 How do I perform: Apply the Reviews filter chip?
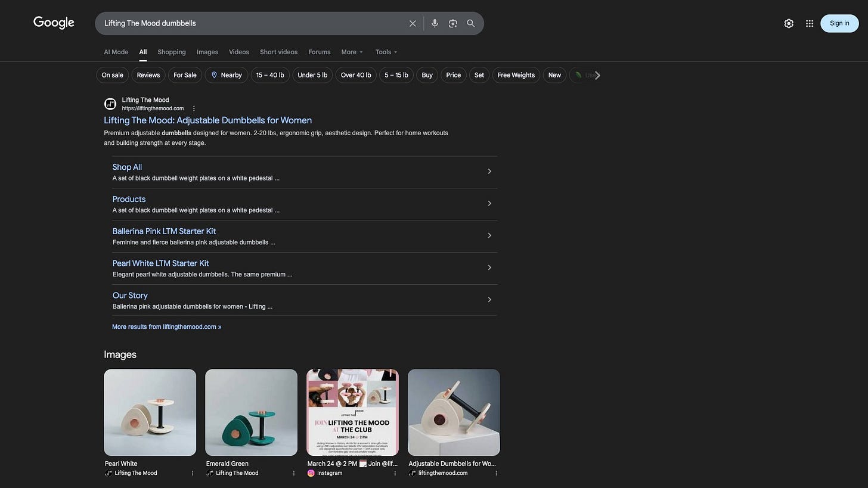pos(148,75)
